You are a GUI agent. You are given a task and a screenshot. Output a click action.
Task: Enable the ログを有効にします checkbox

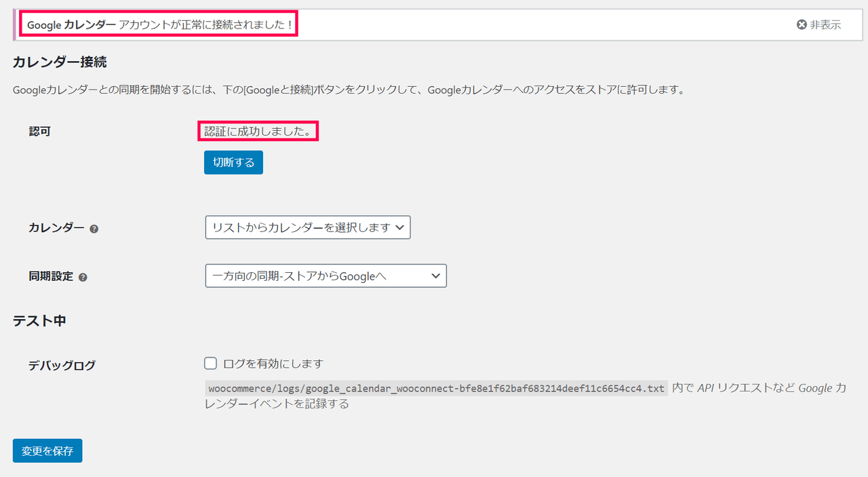pos(210,363)
